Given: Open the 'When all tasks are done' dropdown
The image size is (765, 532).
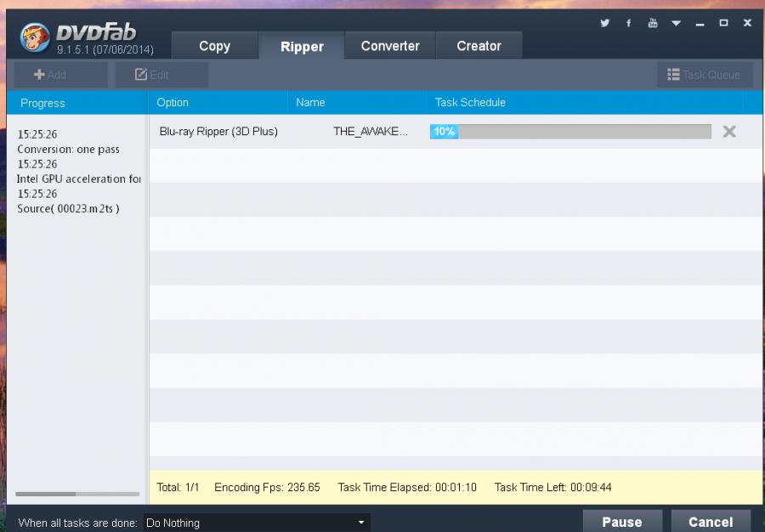Looking at the screenshot, I should 257,523.
